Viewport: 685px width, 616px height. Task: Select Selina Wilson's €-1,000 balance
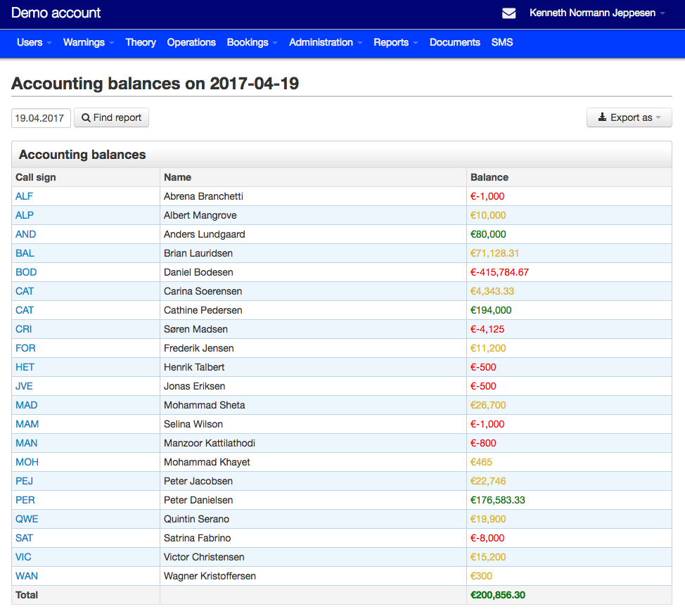pyautogui.click(x=487, y=424)
